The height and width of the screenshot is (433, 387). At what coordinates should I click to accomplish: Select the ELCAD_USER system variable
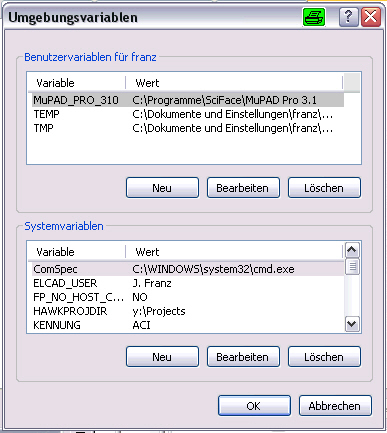(65, 283)
